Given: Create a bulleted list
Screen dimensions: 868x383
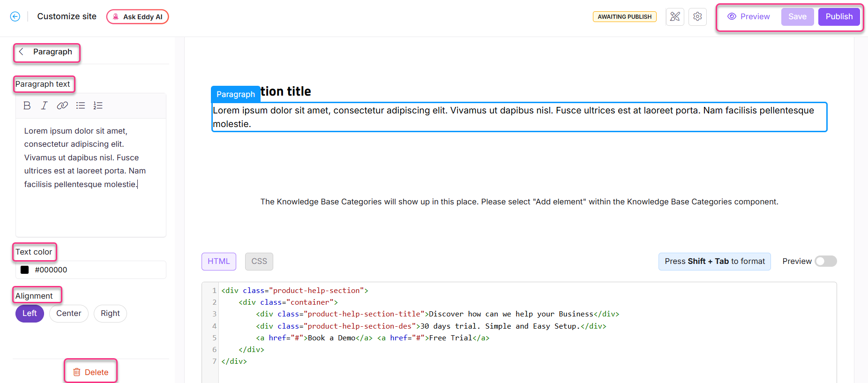Looking at the screenshot, I should point(81,105).
